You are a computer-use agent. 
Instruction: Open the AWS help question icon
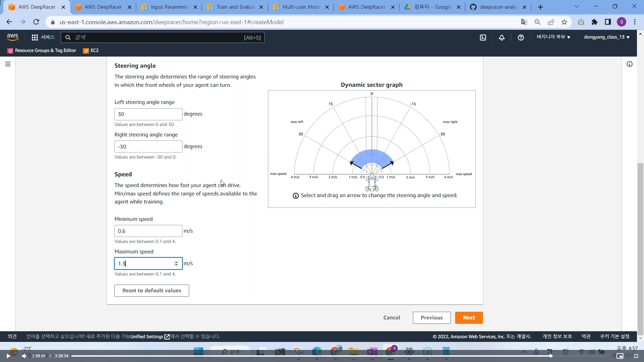[x=521, y=38]
